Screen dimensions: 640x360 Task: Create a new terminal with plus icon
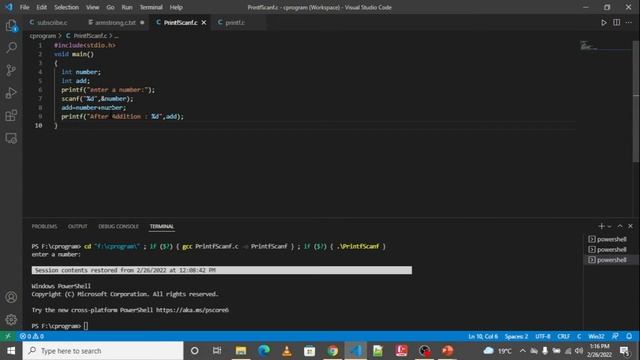601,226
